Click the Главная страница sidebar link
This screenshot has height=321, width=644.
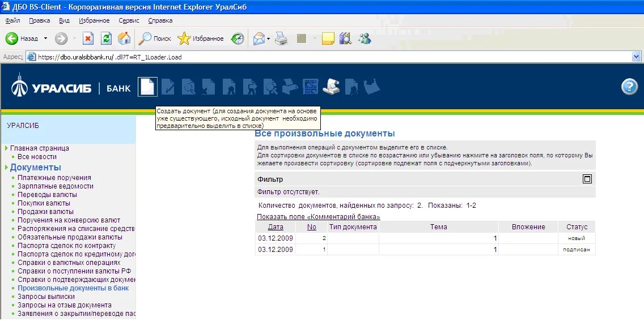tap(40, 148)
